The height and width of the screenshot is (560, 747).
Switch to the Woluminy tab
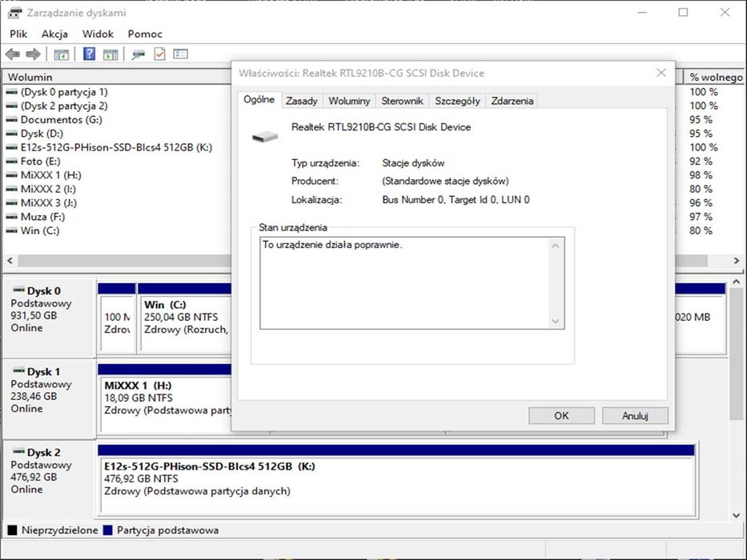(349, 101)
